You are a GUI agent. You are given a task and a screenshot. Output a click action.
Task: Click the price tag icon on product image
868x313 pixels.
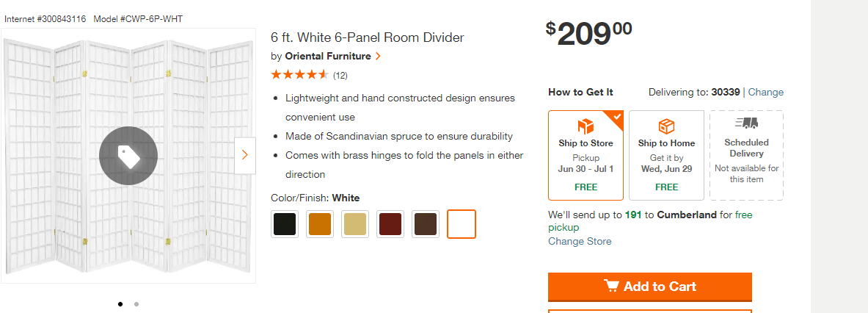(x=128, y=156)
